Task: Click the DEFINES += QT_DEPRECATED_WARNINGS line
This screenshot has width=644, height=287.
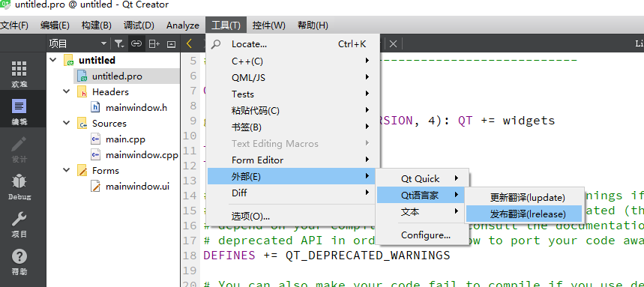Action: tap(327, 256)
